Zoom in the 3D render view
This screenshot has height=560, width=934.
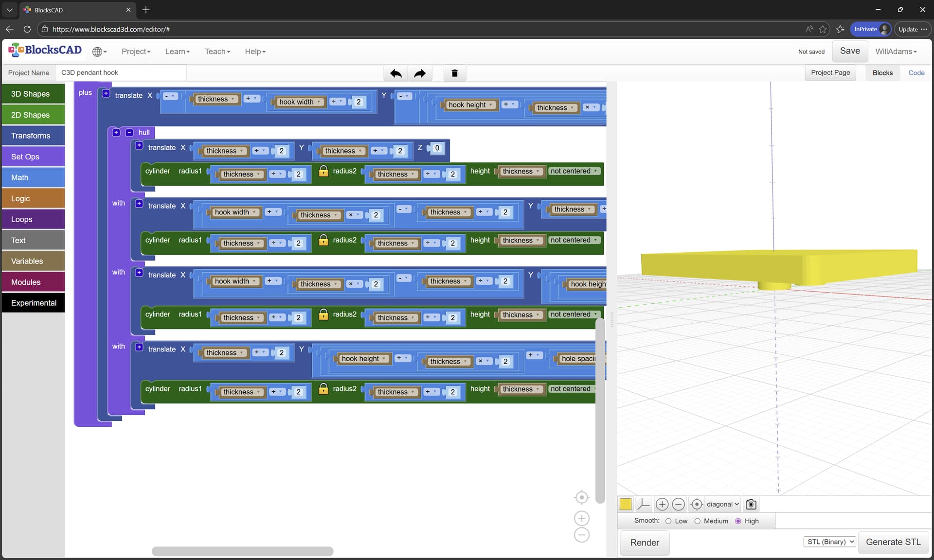(662, 504)
